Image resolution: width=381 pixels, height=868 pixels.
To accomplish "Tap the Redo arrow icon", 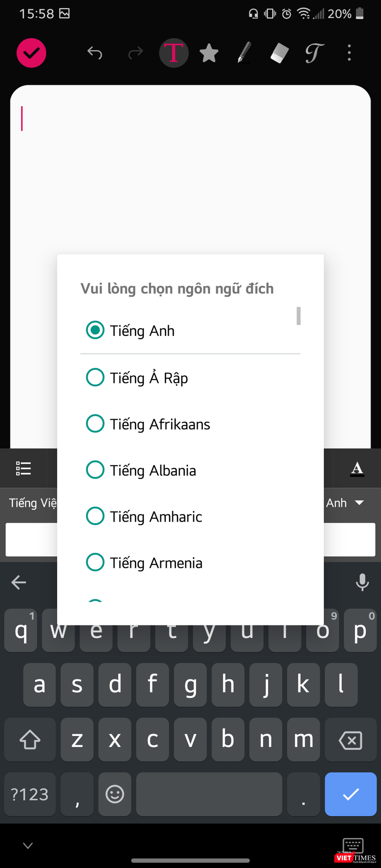I will coord(135,53).
